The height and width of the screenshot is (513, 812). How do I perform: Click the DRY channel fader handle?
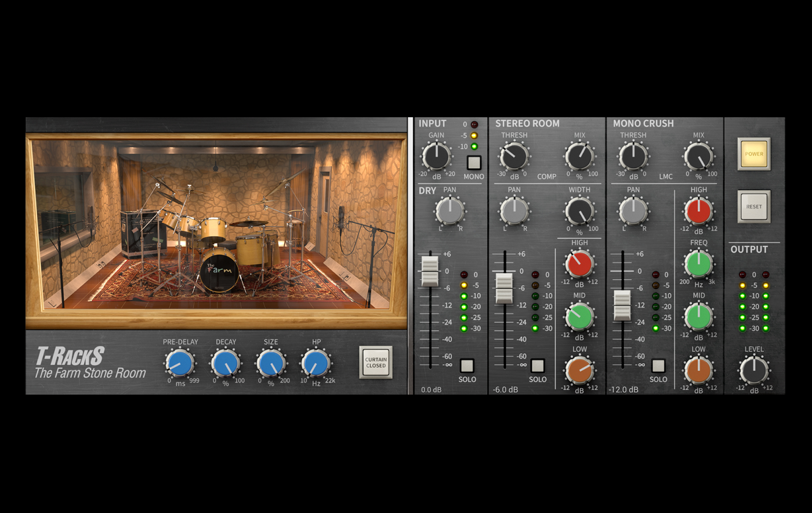430,271
